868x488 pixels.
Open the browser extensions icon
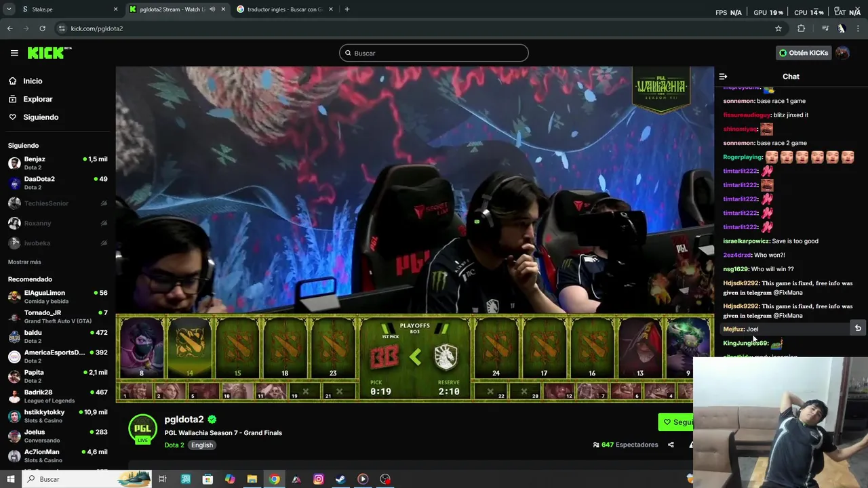[802, 28]
